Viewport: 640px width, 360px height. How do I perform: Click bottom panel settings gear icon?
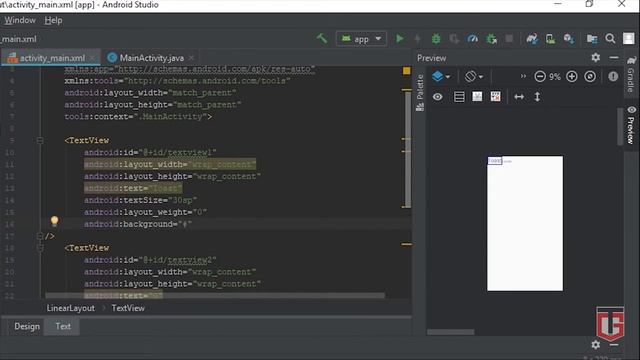tap(596, 344)
